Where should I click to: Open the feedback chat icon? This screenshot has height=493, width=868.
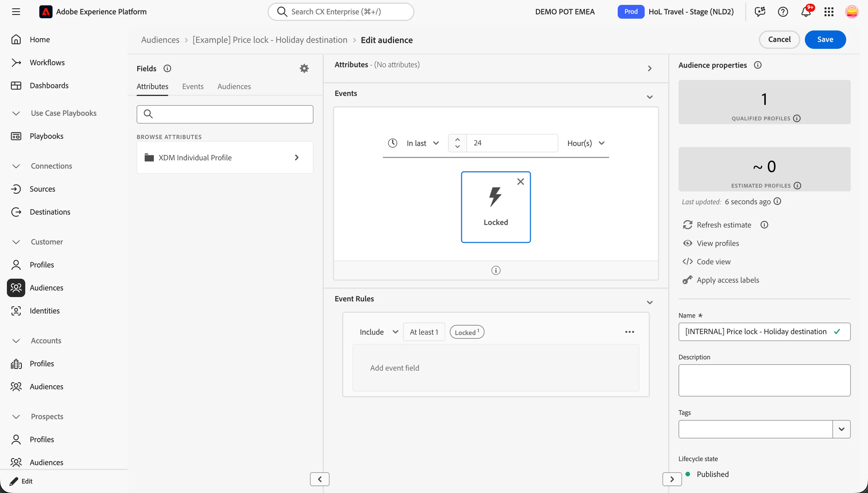[x=760, y=12]
